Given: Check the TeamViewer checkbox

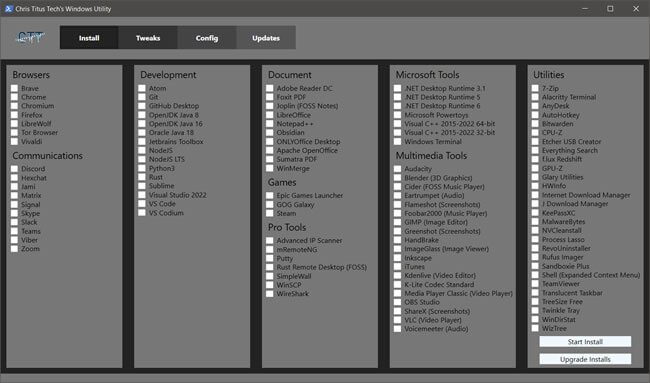Looking at the screenshot, I should click(535, 284).
